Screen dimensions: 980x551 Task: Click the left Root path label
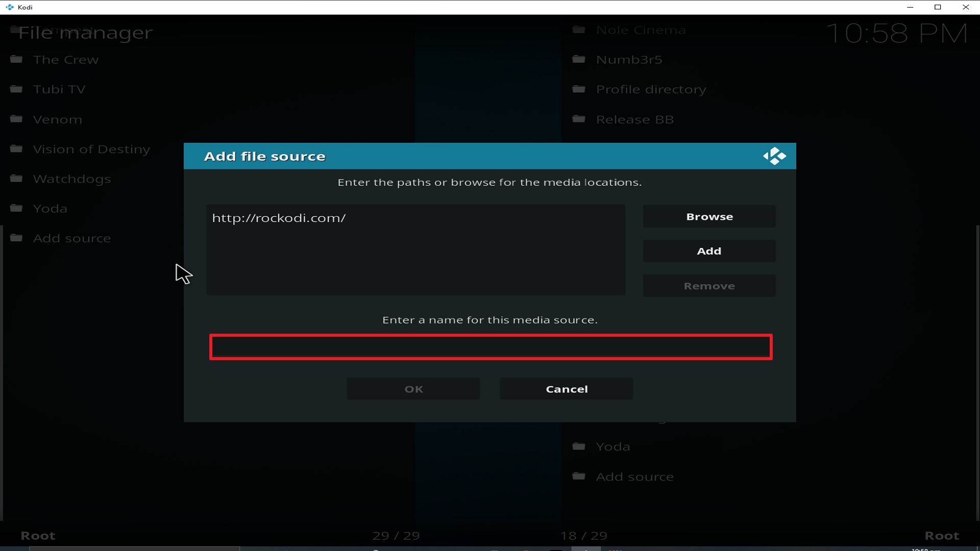38,536
